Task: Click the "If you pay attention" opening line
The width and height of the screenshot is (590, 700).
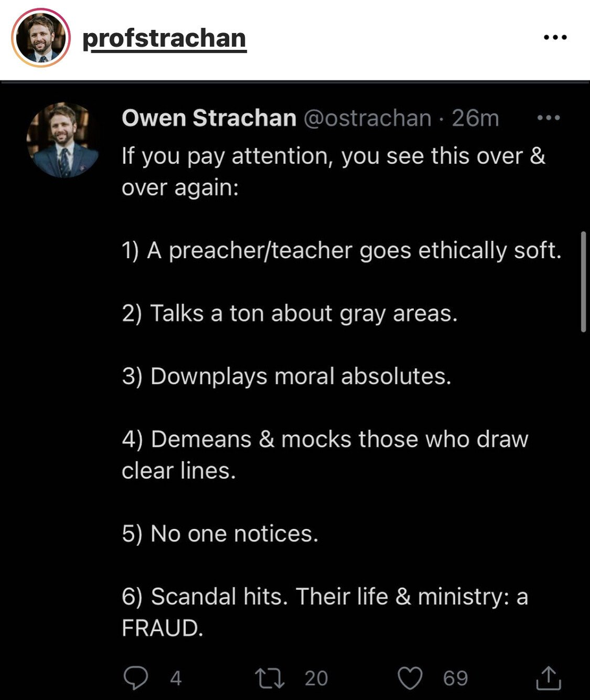Action: [333, 156]
